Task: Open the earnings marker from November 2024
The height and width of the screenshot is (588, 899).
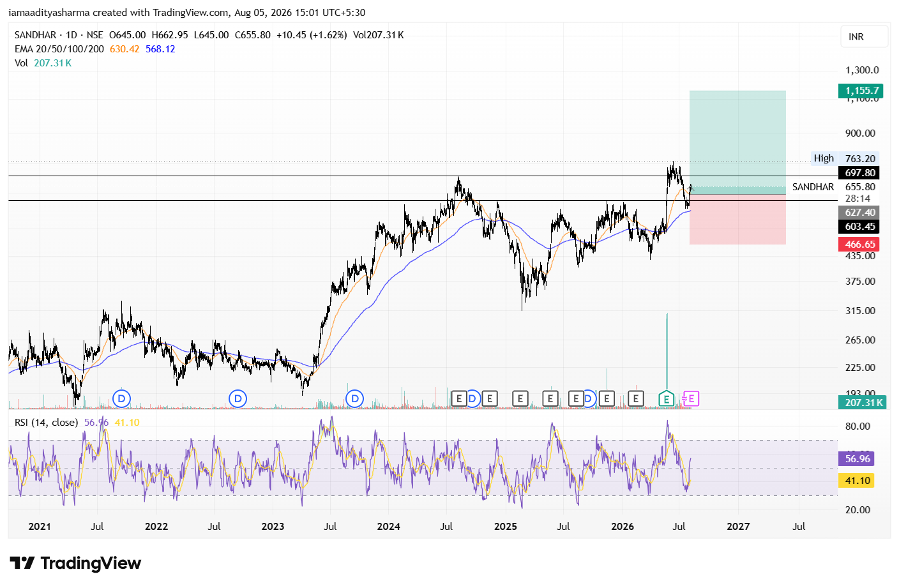Action: [490, 399]
